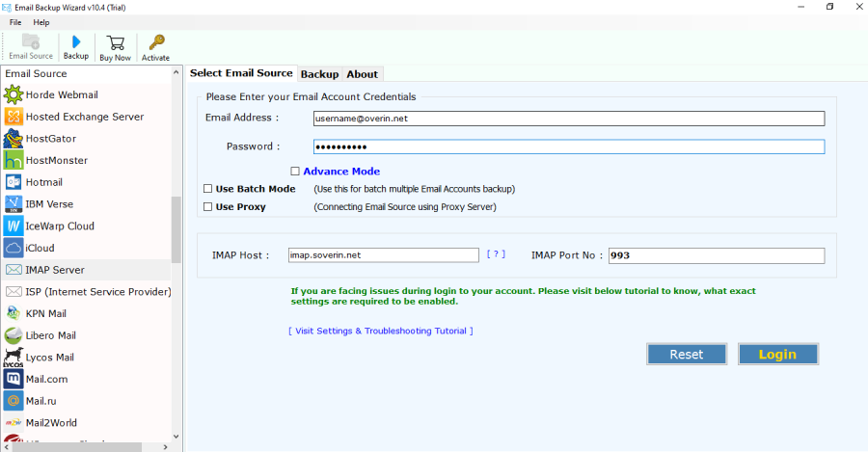868x452 pixels.
Task: Enable the Advance Mode checkbox
Action: tap(295, 172)
